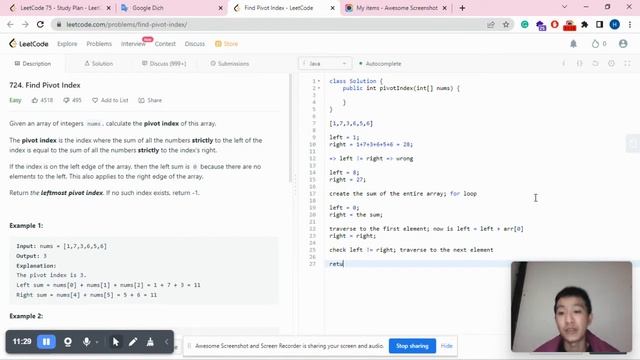This screenshot has width=640, height=360.
Task: Click the address bar URL
Action: pyautogui.click(x=127, y=25)
